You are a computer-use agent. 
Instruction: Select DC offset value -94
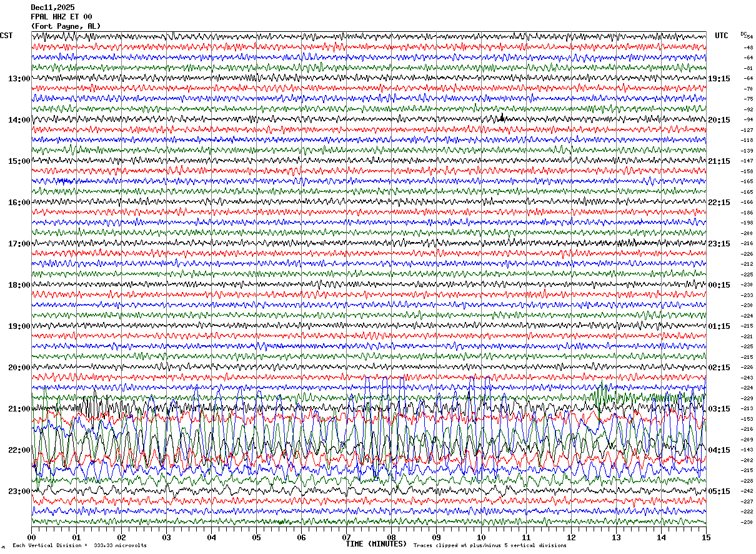click(x=748, y=119)
